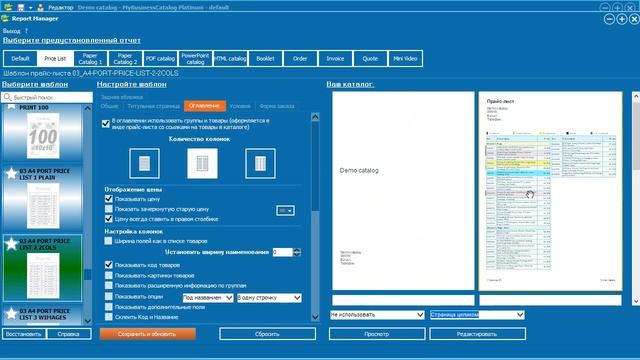Click the application logo in the title bar
The image size is (640, 360).
coord(8,7)
